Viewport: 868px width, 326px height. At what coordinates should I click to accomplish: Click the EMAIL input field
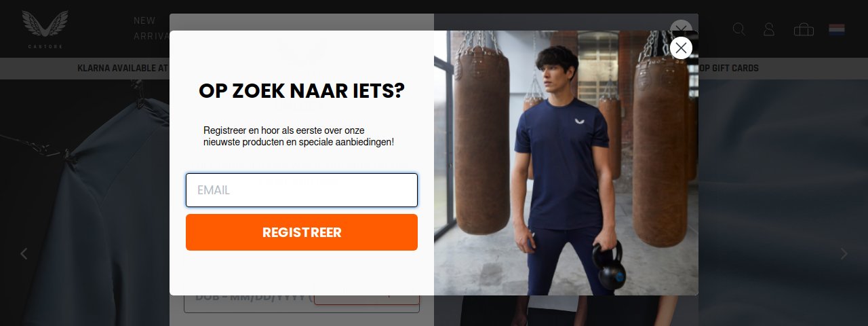pos(302,190)
